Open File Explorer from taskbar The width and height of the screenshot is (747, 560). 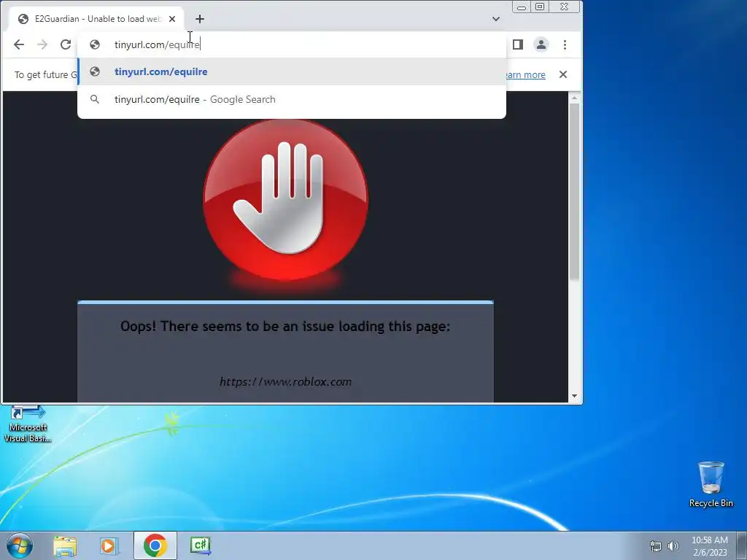(x=65, y=545)
